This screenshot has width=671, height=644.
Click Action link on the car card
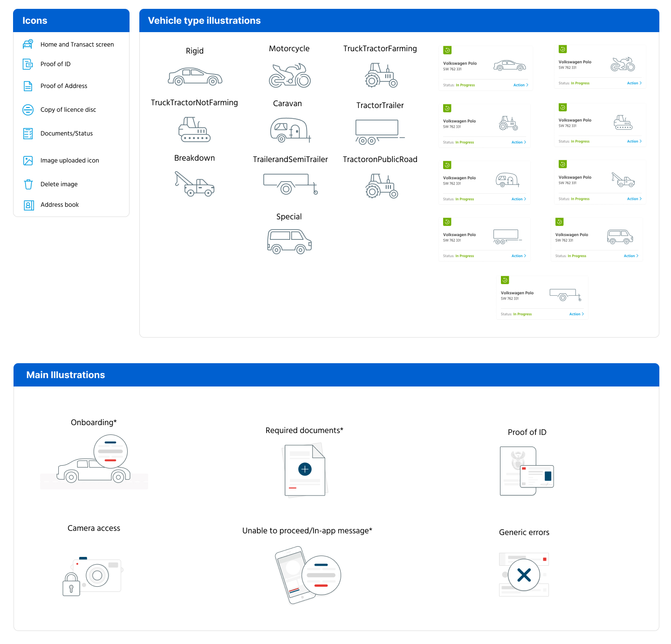click(520, 85)
